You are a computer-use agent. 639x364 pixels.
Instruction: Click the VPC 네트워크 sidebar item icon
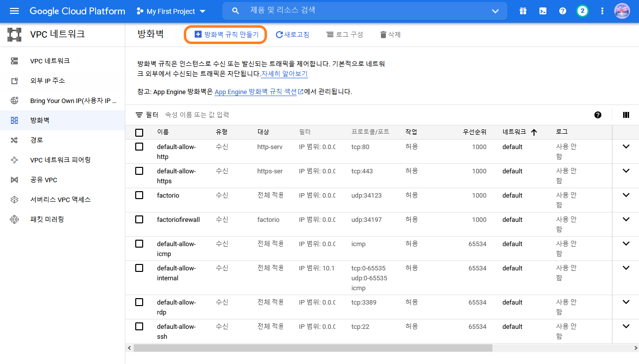[x=14, y=61]
